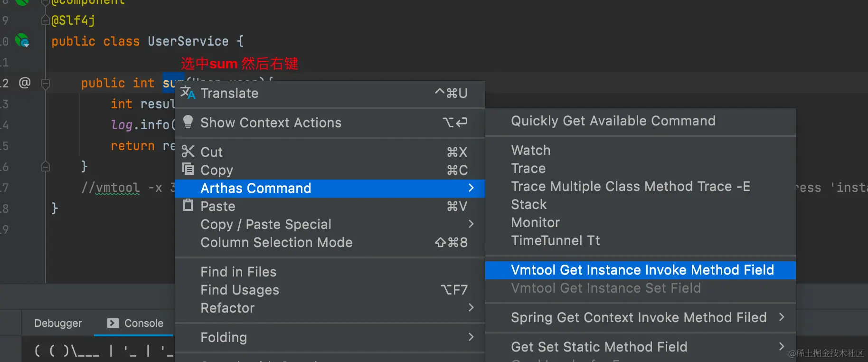Click the Spring bean gutter icon beside UserService
868x362 pixels.
(x=22, y=40)
